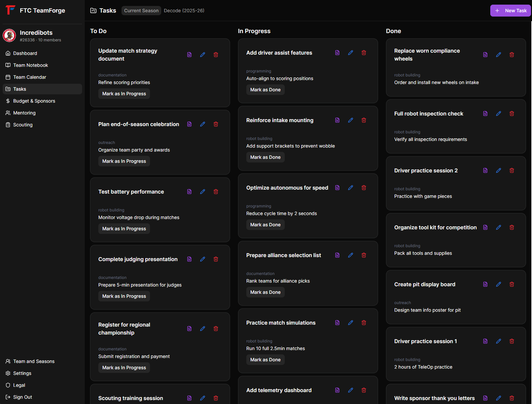Sign out of the application
Image resolution: width=532 pixels, height=404 pixels.
(x=23, y=397)
